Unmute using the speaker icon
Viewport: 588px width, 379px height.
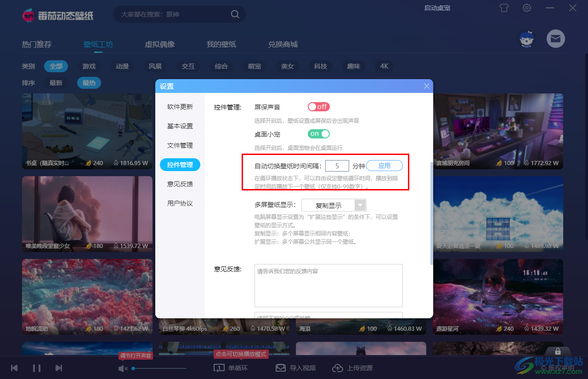[x=123, y=368]
